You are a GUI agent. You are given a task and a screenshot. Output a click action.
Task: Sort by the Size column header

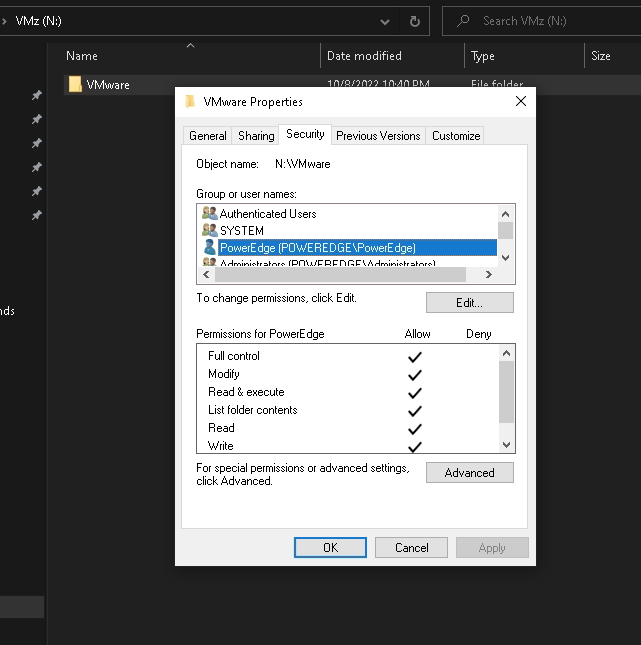(601, 56)
